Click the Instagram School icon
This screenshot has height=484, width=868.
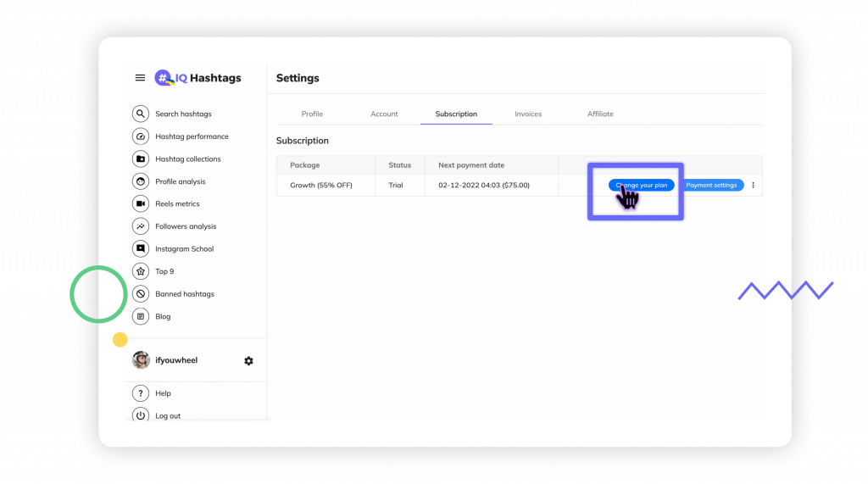(x=141, y=248)
